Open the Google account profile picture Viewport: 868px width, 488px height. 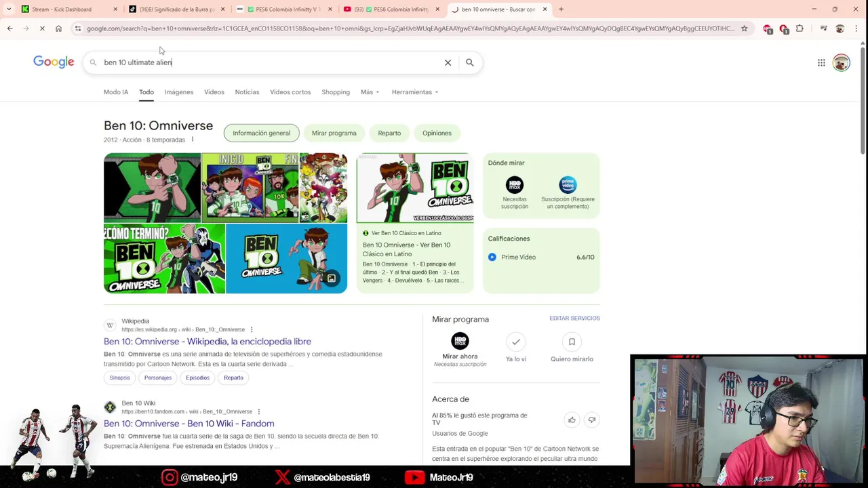(841, 62)
